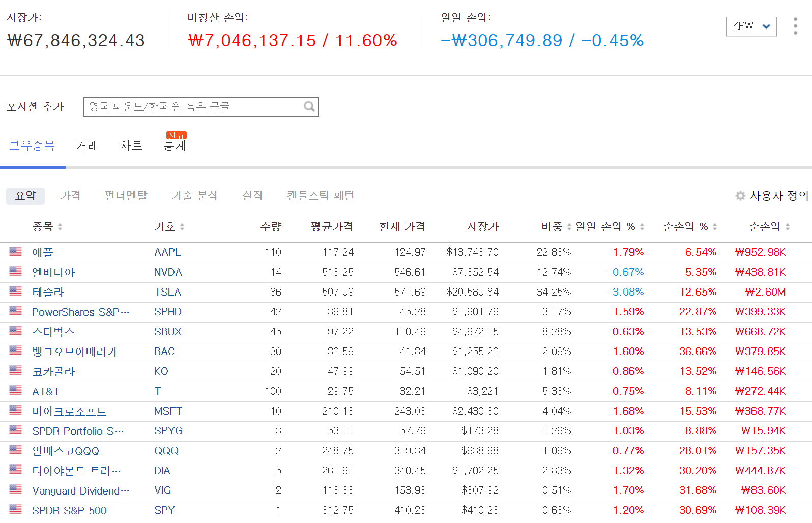Open the KRW currency dropdown
This screenshot has height=523, width=812.
751,26
